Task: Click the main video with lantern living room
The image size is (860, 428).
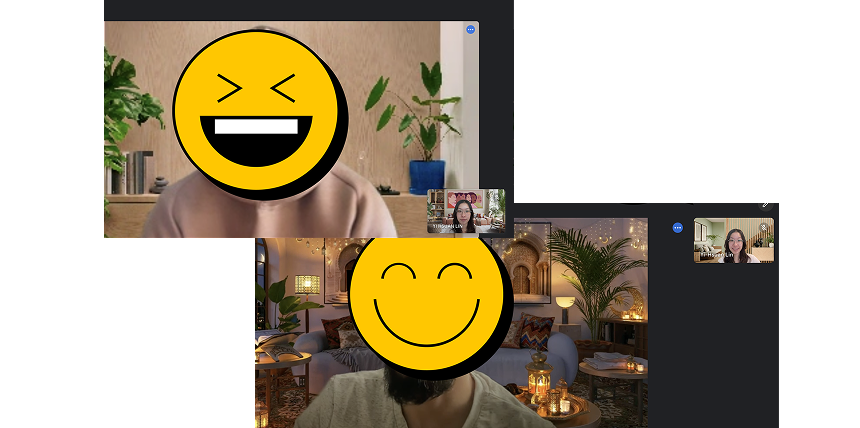Action: [451, 323]
